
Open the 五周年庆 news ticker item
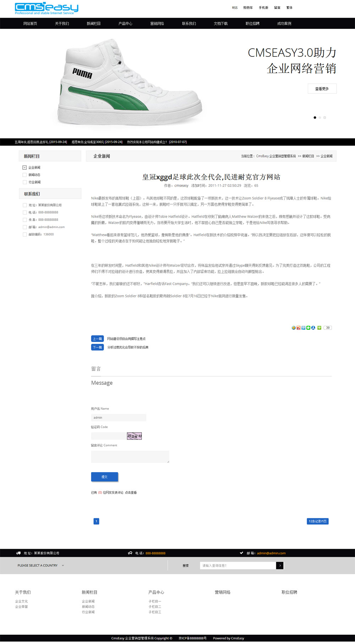tap(41, 142)
